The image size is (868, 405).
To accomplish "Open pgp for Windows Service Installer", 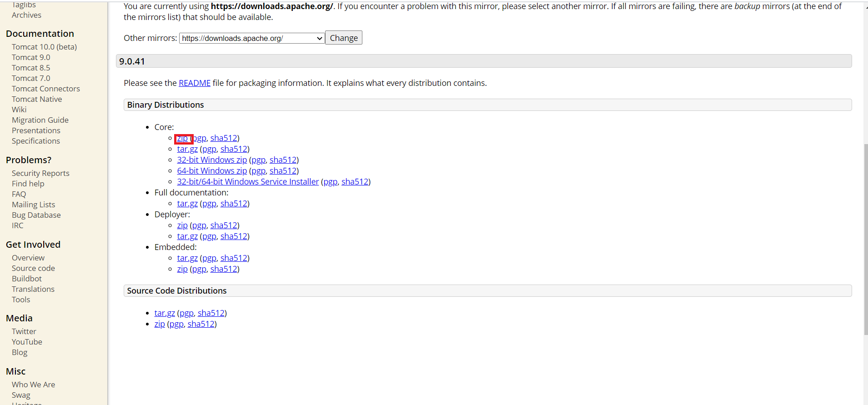I will click(330, 182).
